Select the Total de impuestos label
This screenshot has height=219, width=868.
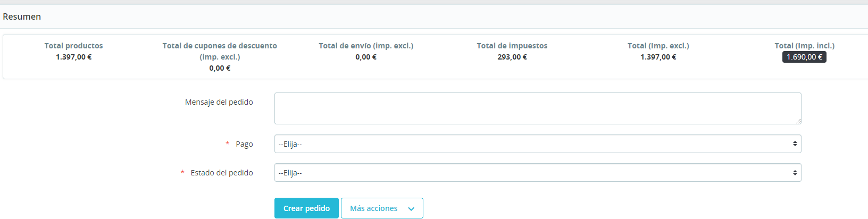(x=512, y=46)
